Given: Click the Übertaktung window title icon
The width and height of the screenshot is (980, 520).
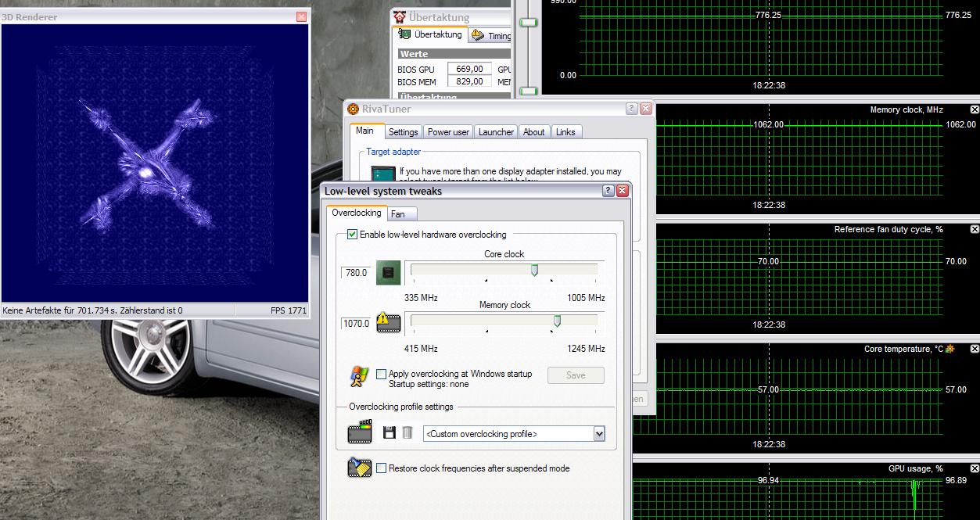Looking at the screenshot, I should pyautogui.click(x=400, y=17).
